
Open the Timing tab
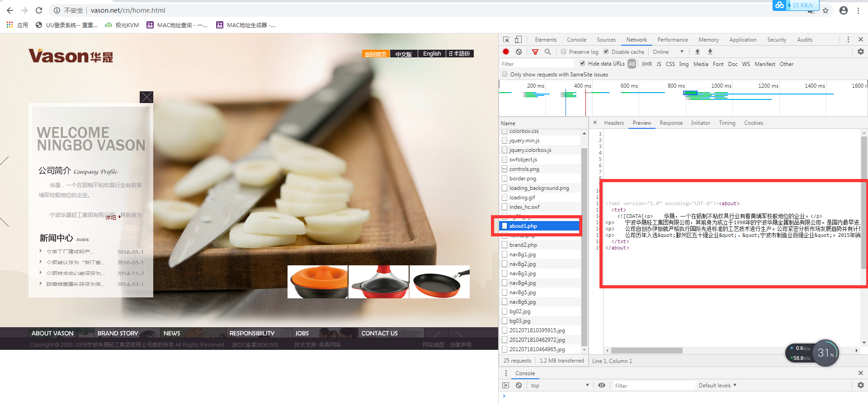[727, 123]
